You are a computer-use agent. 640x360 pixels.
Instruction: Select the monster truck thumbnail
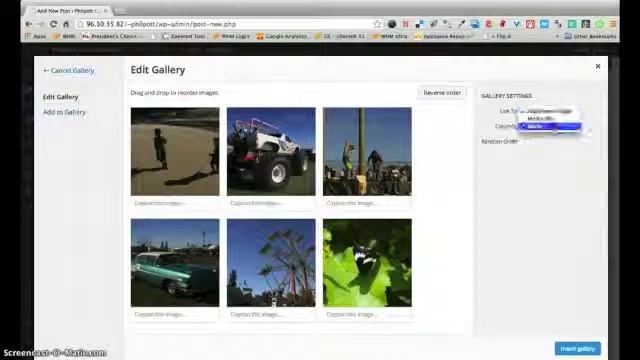coord(271,151)
